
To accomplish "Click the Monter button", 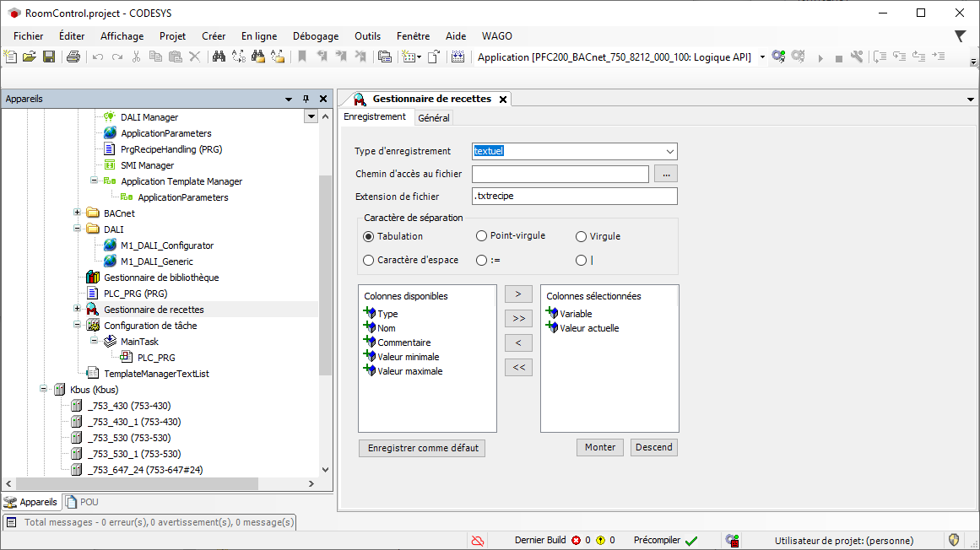I will (x=600, y=447).
